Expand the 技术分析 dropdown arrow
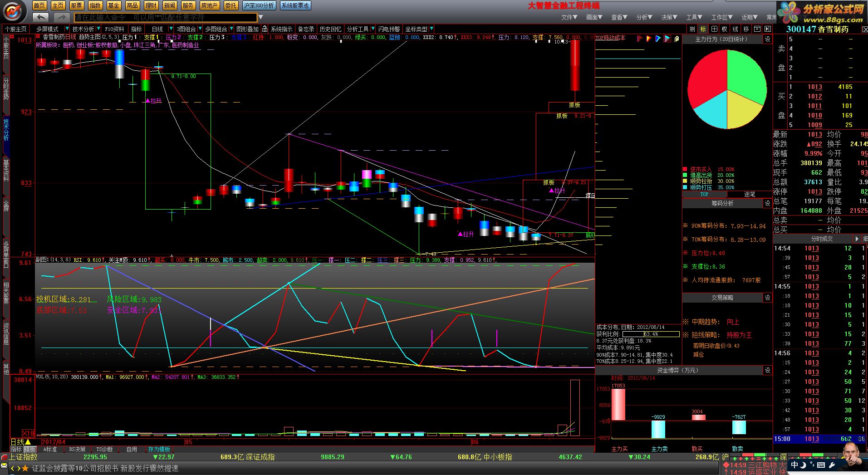The image size is (868, 475). [98, 29]
